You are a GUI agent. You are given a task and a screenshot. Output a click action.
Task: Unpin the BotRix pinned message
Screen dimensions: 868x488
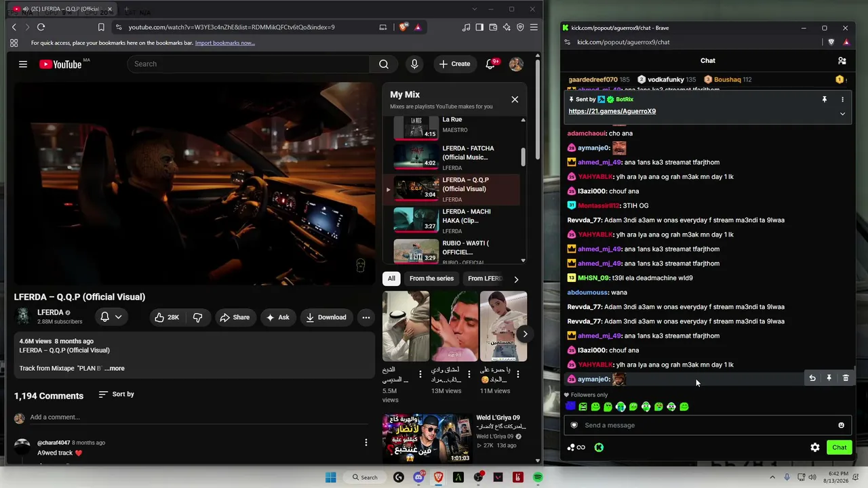click(825, 100)
